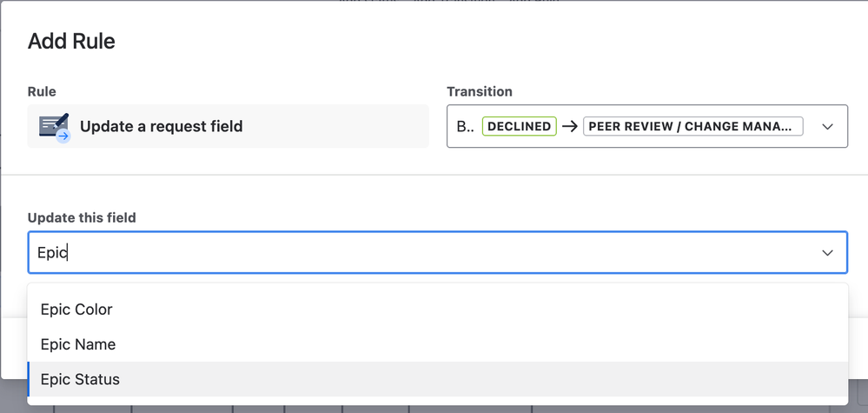Open the Transition selector box

tap(647, 126)
